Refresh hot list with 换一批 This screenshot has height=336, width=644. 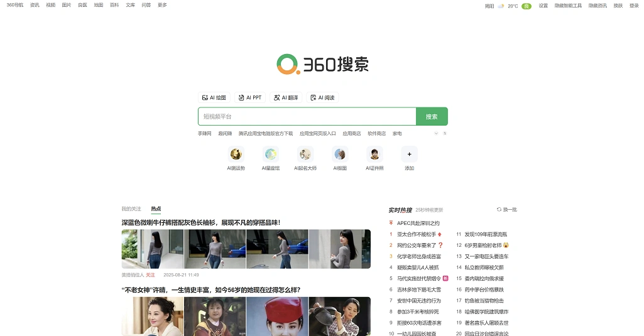coord(507,210)
